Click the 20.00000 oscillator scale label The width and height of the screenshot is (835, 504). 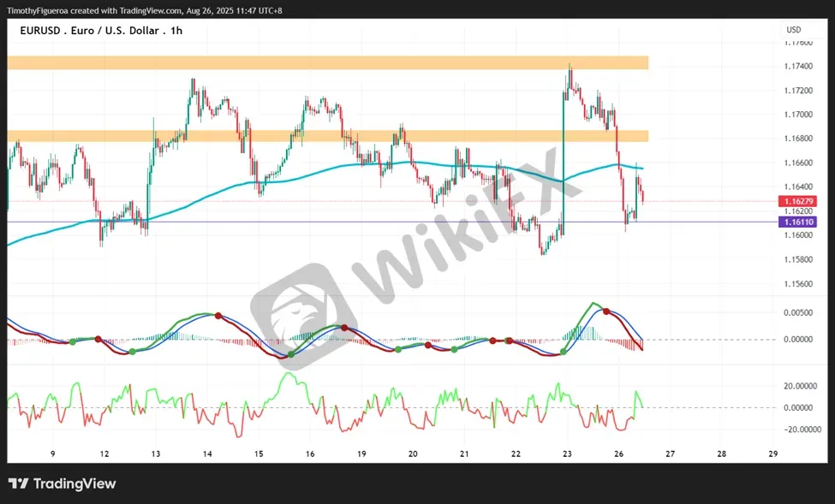tap(801, 386)
